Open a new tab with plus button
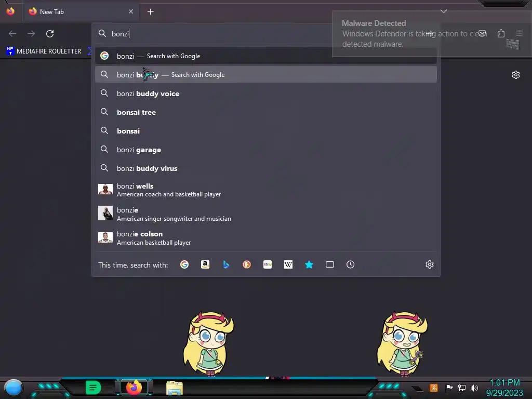This screenshot has height=399, width=532. coord(150,12)
